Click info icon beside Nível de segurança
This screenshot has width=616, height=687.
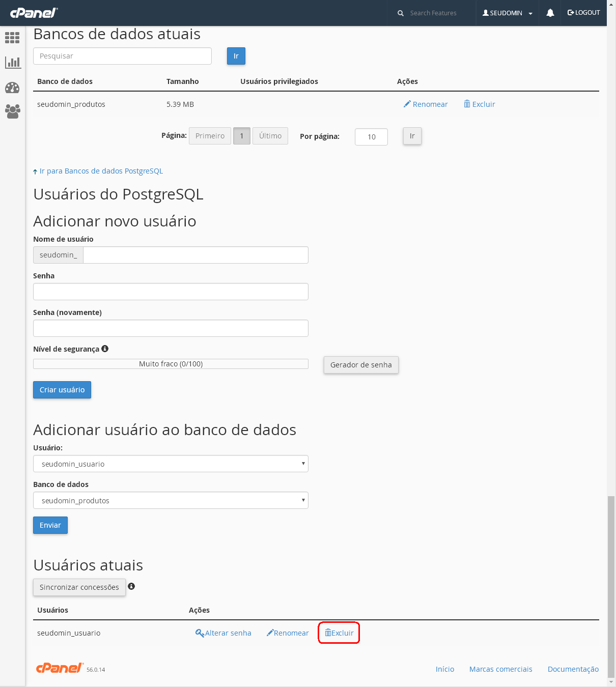pos(105,349)
